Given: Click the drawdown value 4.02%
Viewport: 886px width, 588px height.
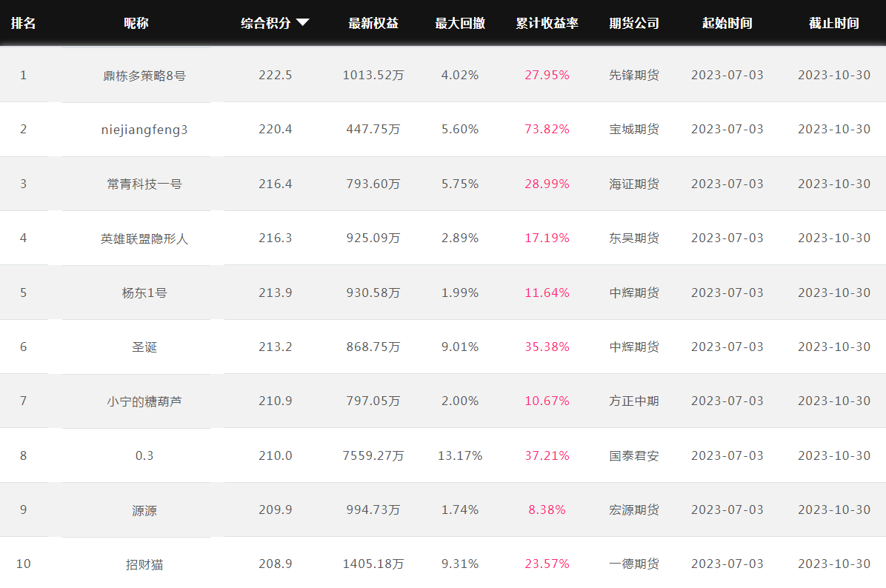Looking at the screenshot, I should (460, 75).
